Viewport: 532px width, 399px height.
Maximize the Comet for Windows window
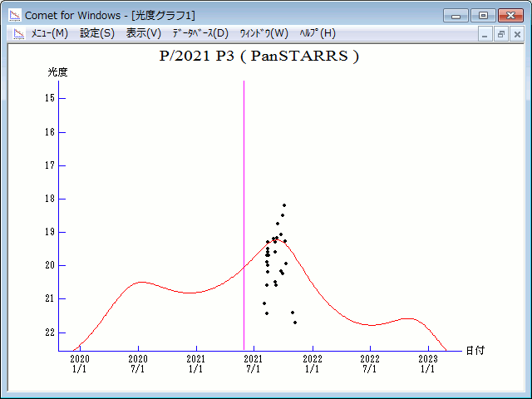point(483,16)
